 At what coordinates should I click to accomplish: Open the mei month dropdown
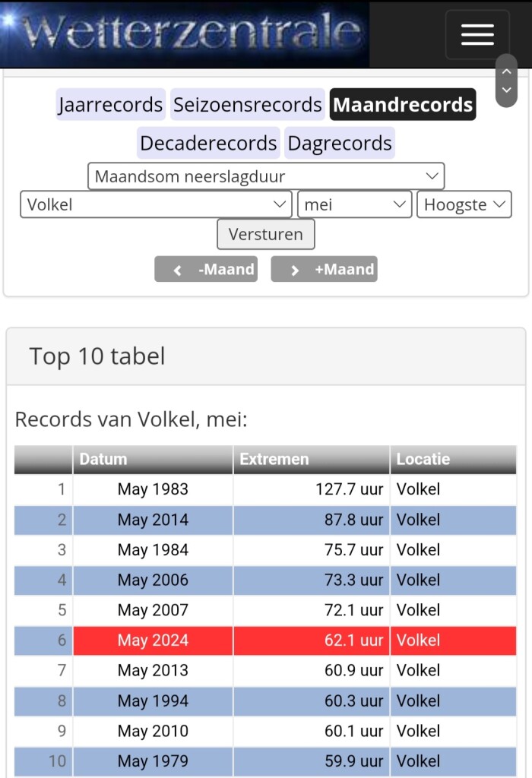[355, 204]
